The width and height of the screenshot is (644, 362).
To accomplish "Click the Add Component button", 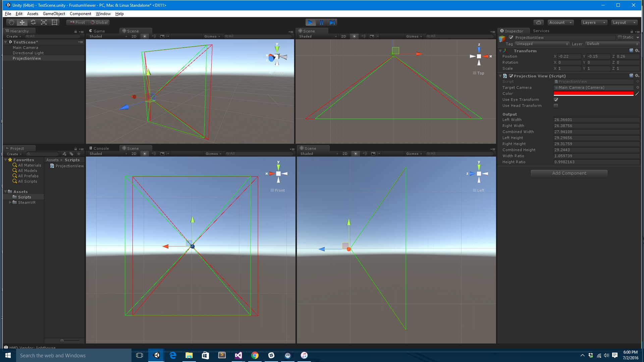I will pyautogui.click(x=569, y=173).
